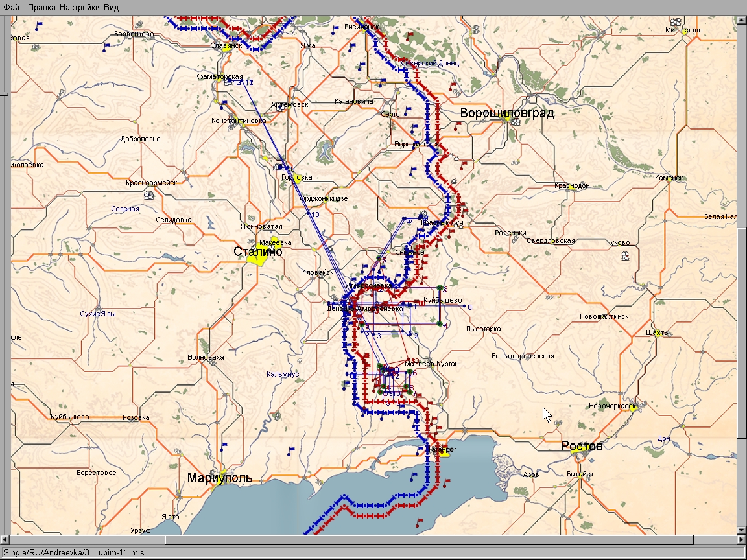This screenshot has height=560, width=747.
Task: Select the blue flag northwest of Мариуполь
Action: pyautogui.click(x=224, y=447)
